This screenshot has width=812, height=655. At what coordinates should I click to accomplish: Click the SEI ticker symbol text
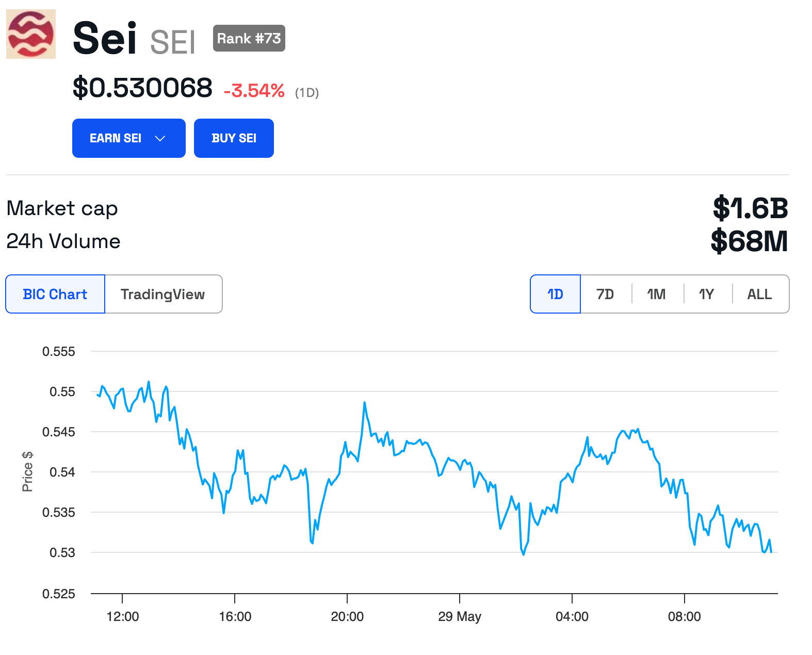pos(173,42)
